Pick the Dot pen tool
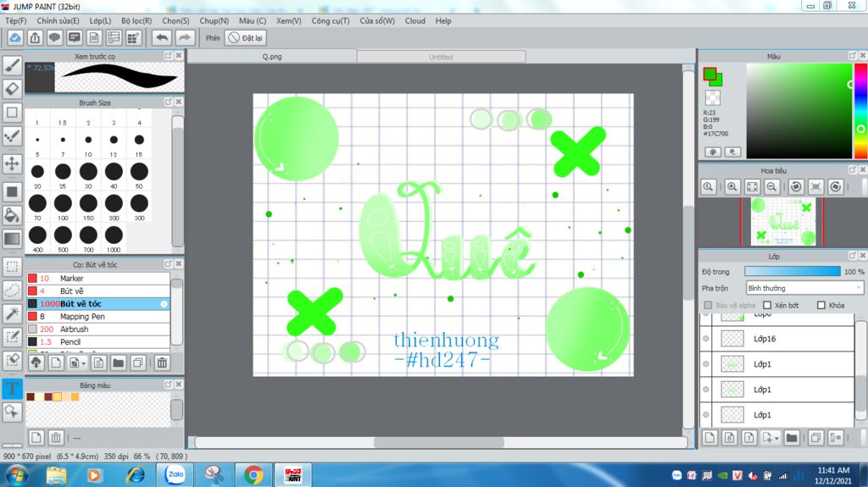The height and width of the screenshot is (487, 868). point(12,136)
